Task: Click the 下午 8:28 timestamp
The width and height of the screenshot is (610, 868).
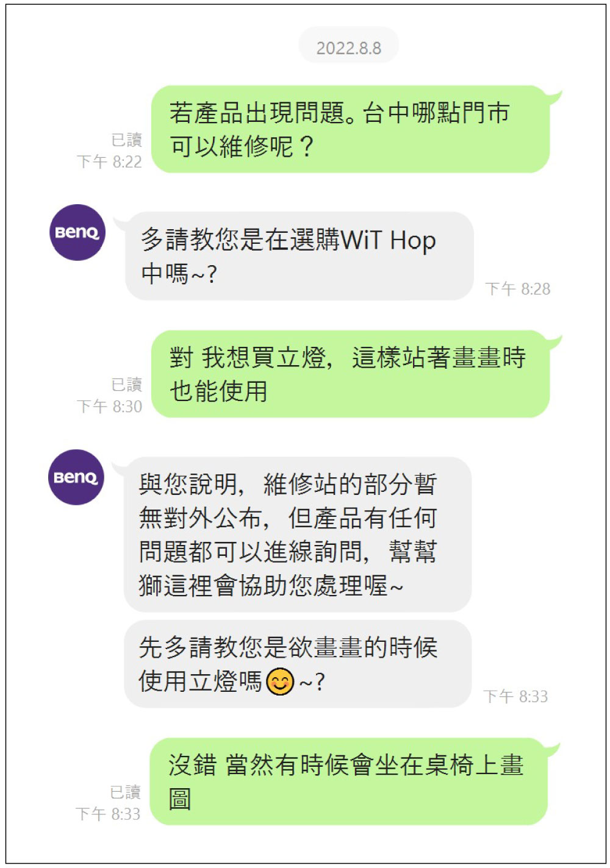Action: click(518, 289)
